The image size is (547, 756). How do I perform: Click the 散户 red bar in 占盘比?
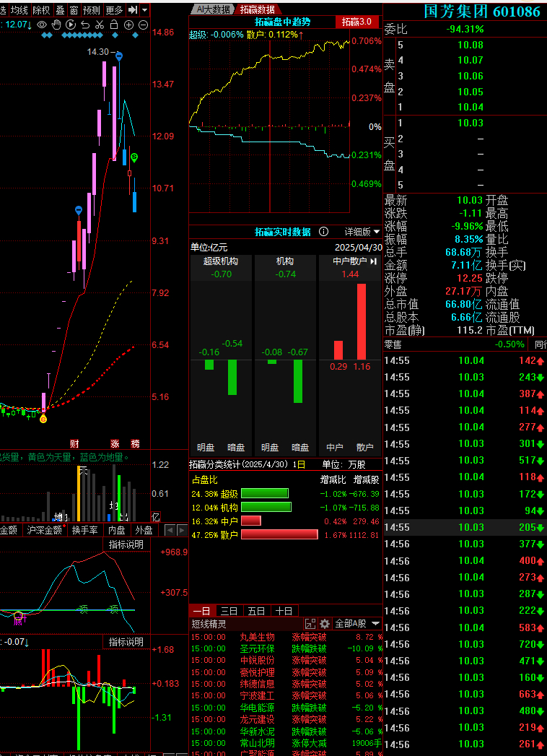coord(279,534)
